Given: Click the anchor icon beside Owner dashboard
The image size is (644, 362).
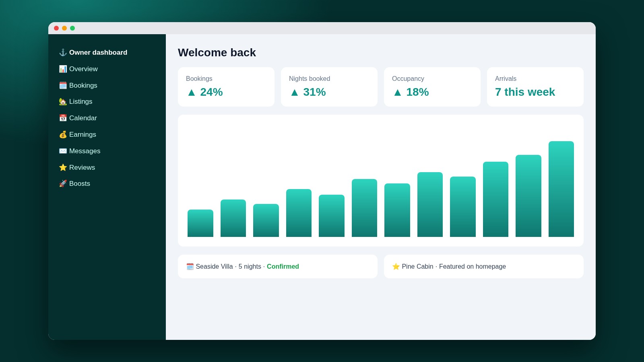Looking at the screenshot, I should coord(63,52).
